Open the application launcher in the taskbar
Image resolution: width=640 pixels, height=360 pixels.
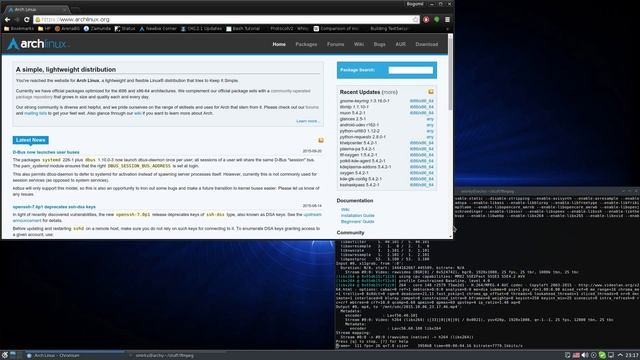4,355
